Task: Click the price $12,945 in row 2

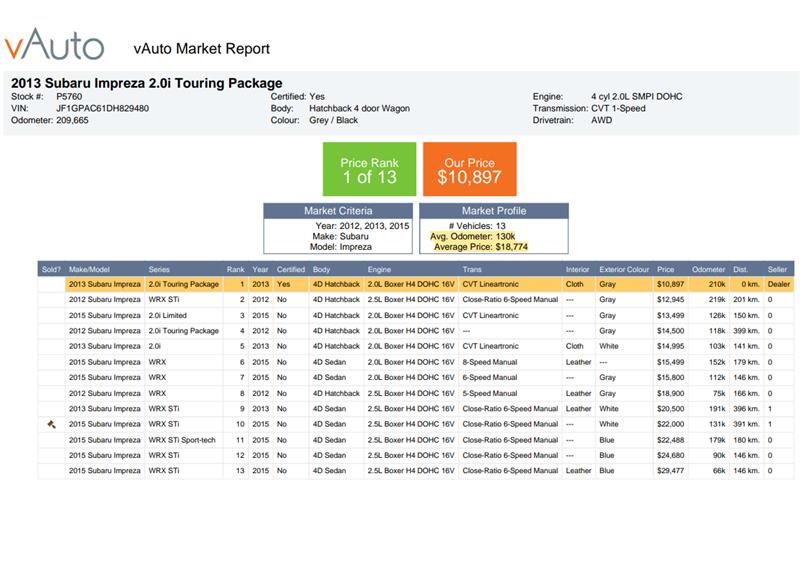Action: [670, 300]
